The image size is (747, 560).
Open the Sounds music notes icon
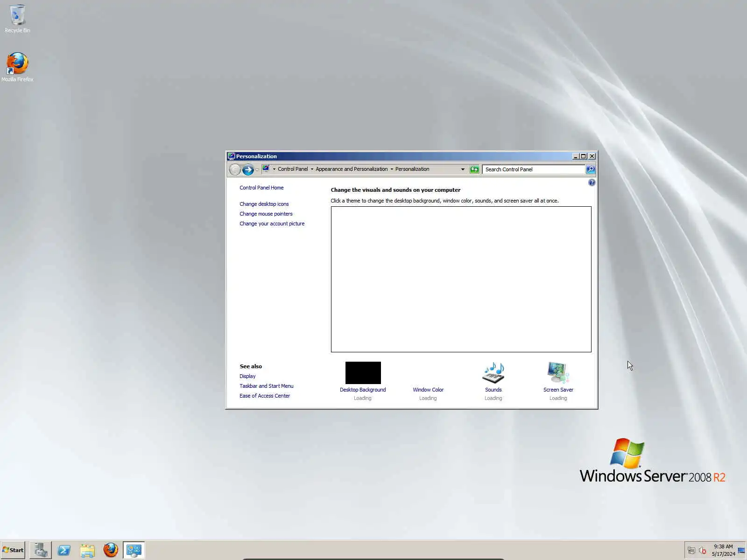click(x=493, y=373)
